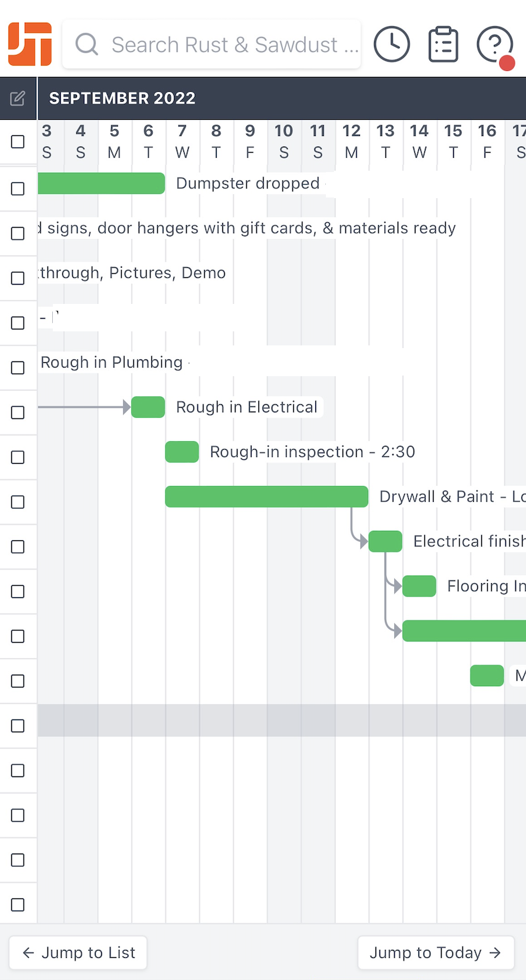Check the box for Dumpster dropped row
The height and width of the screenshot is (980, 526).
click(x=18, y=189)
